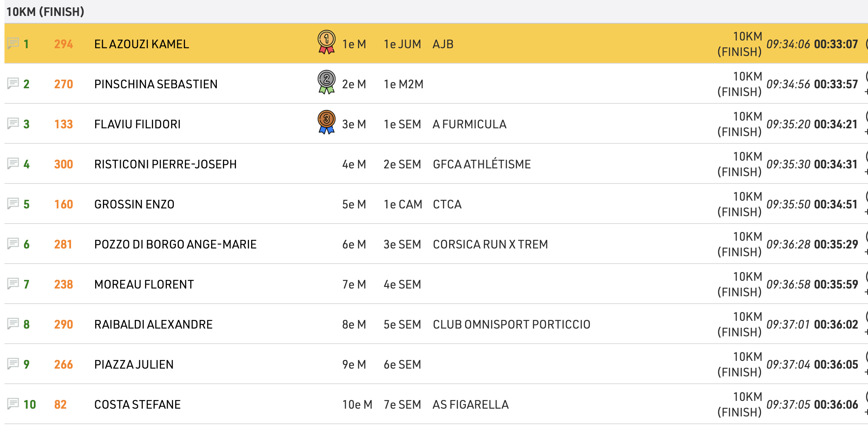Screen dimensions: 868x425
Task: Select runner Pozzo Di Borgo Ange-Marie
Action: pos(175,244)
